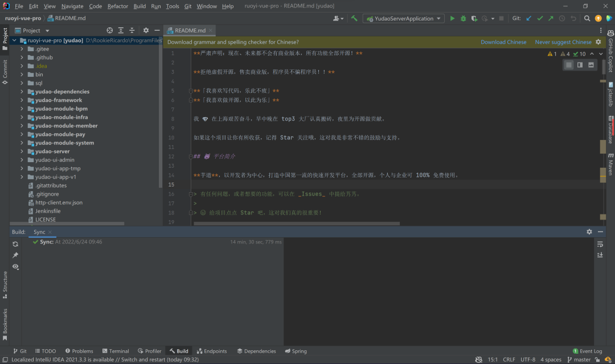615x364 pixels.
Task: Open user account dropdown in toolbar
Action: (x=338, y=18)
